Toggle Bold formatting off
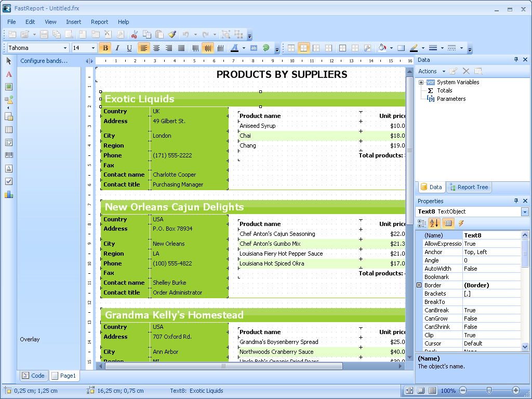Viewport: 532px width, 399px height. coord(105,48)
